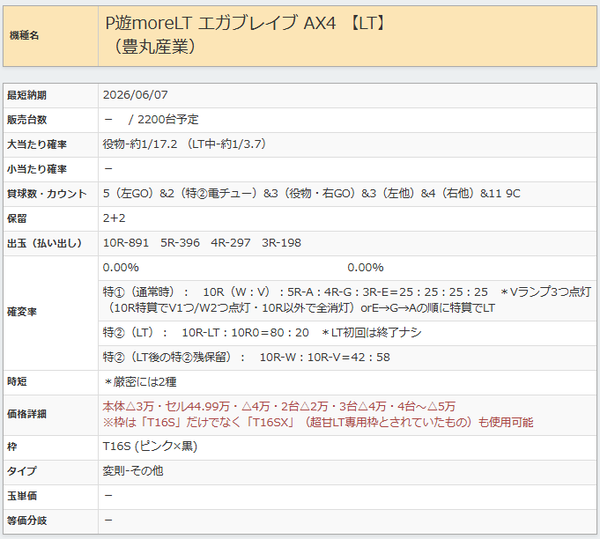Select the '特②(LT後の特②残保留)' line
600x539 pixels.
pyautogui.click(x=246, y=357)
